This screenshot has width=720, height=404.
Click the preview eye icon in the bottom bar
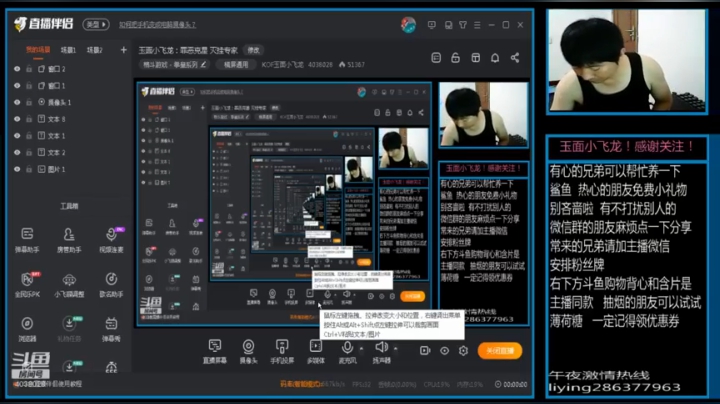[x=444, y=351]
